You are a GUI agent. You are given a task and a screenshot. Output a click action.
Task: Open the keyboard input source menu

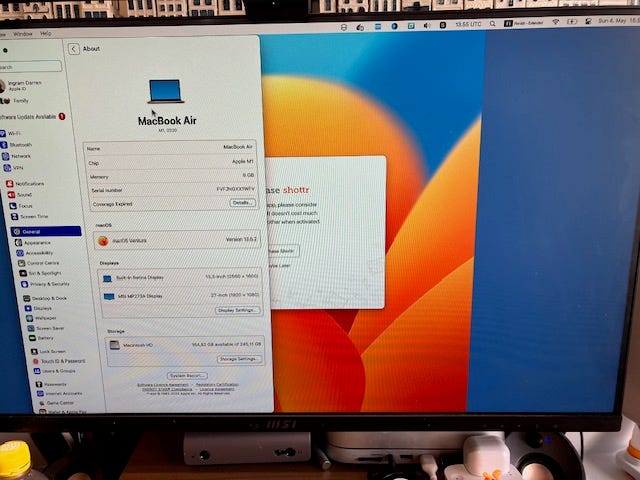pos(524,23)
